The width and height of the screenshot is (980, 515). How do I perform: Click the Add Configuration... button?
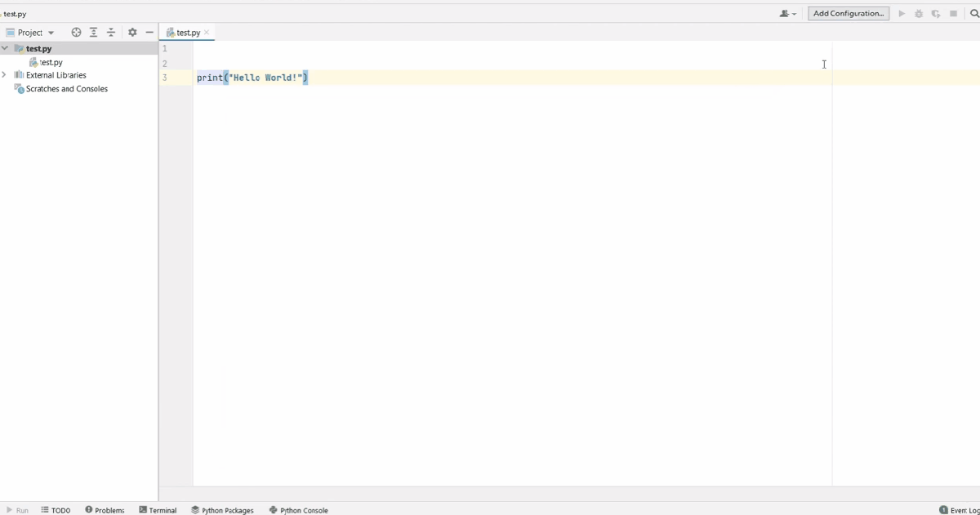(849, 14)
